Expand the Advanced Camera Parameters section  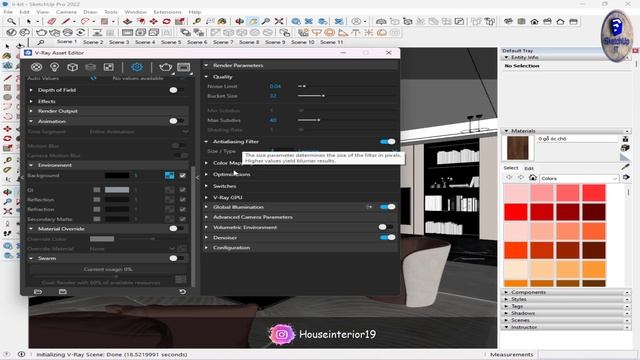click(x=206, y=217)
